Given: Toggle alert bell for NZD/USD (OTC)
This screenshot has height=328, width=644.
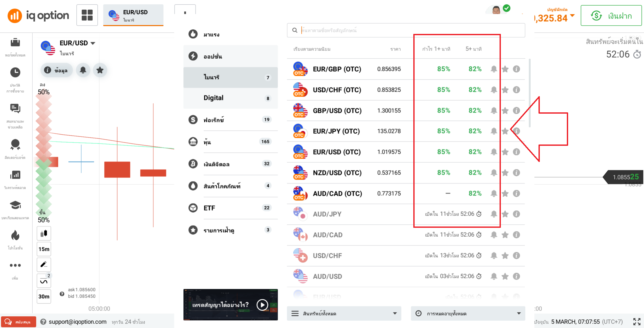Looking at the screenshot, I should click(x=493, y=173).
